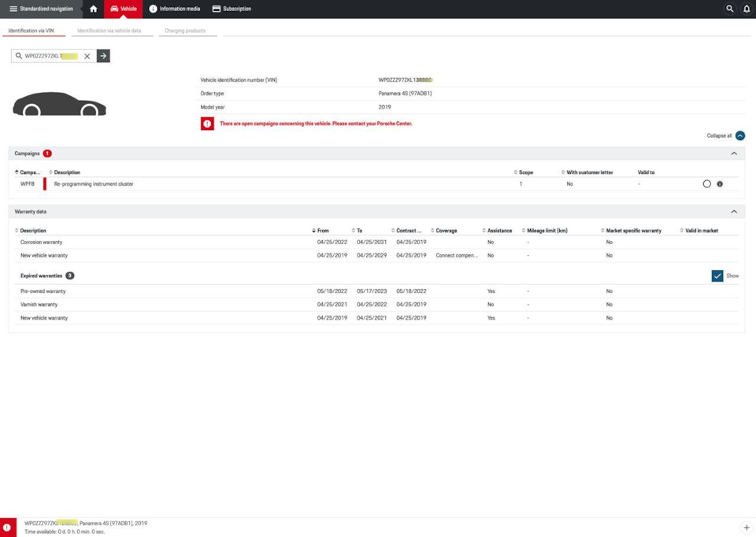Click the Corrosion warranty row

pos(376,242)
